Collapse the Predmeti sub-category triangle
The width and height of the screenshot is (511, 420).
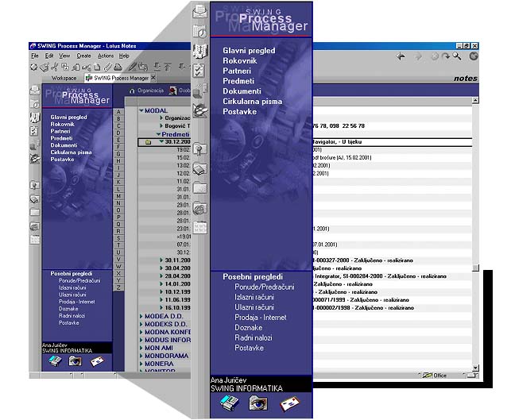[x=158, y=134]
